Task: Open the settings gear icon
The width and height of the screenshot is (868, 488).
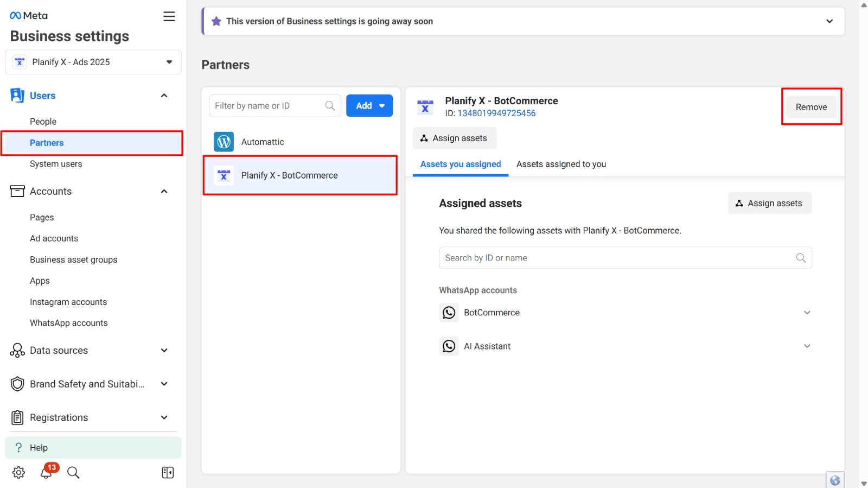Action: pos(18,473)
